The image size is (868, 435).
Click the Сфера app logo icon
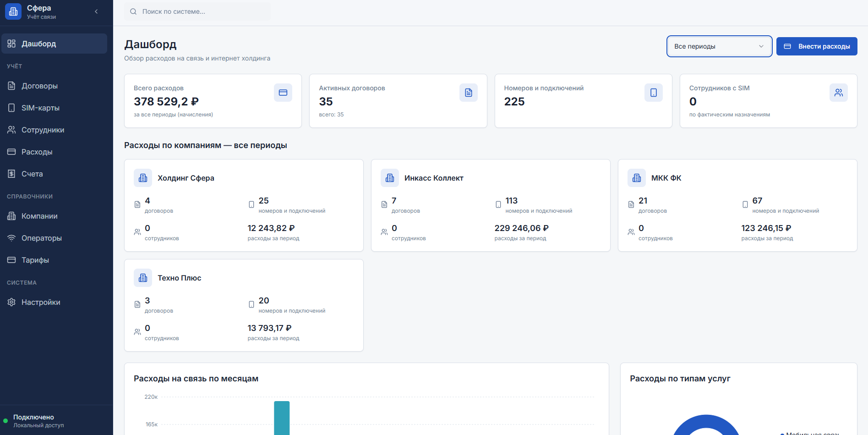coord(13,11)
